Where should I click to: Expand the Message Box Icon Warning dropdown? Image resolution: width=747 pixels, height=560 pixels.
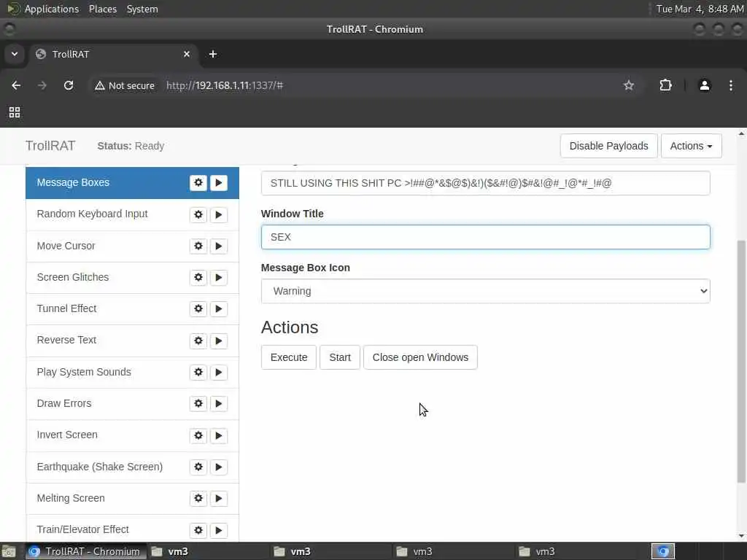tap(485, 291)
